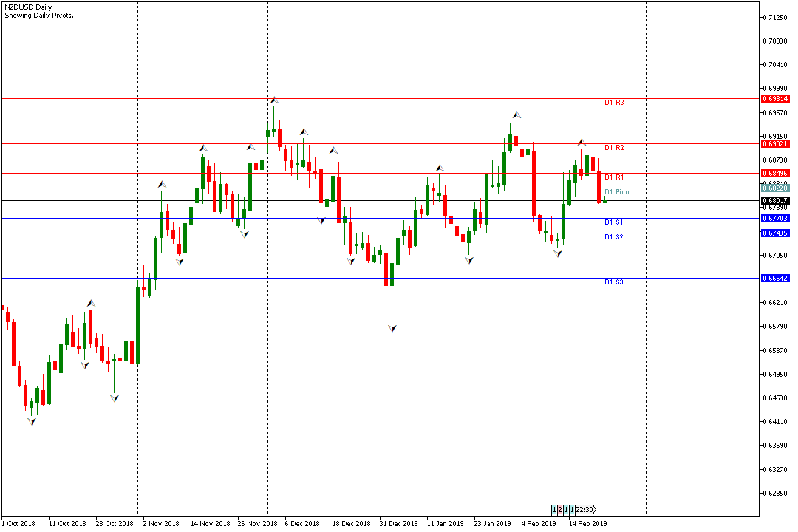Click the "2 Nov 2018" date label
Viewport: 798px width, 532px height.
coord(161,523)
